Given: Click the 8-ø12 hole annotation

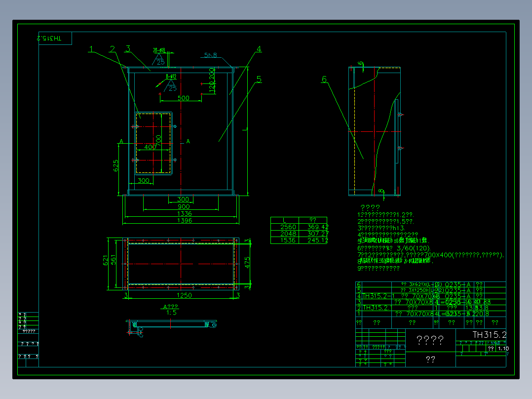Looking at the screenshot, I should click(x=171, y=77).
